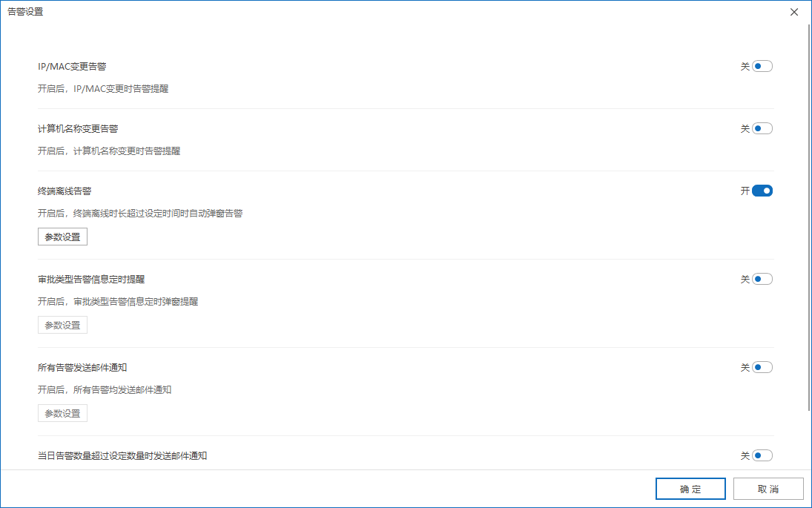Open 参数设置 under 所有告警发送邮件通知
This screenshot has width=812, height=508.
click(62, 413)
